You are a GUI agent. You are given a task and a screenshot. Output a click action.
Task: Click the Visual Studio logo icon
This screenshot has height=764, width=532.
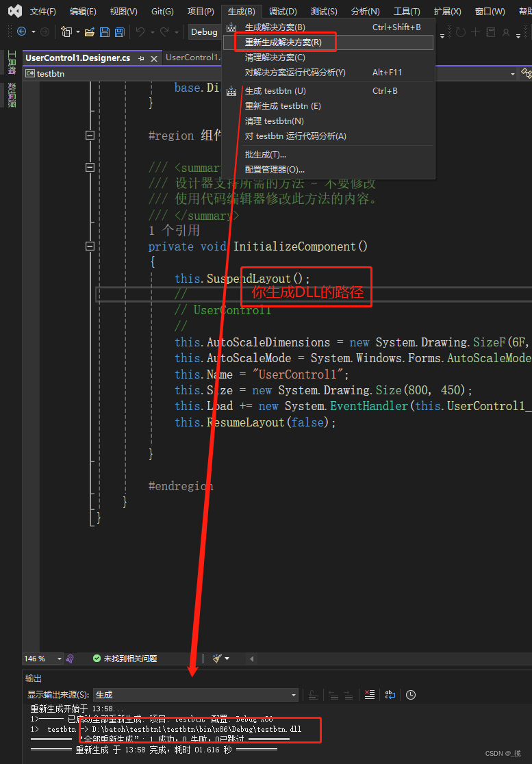pos(15,11)
